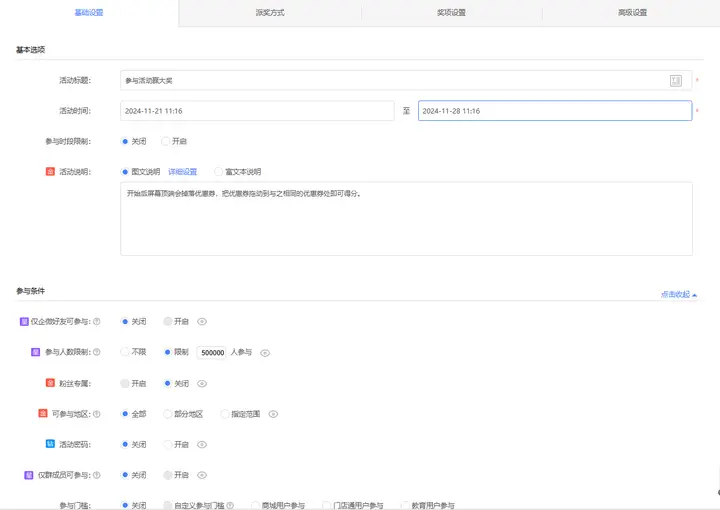Toggle the eye icon on the 粉丝专属 row

click(x=202, y=384)
